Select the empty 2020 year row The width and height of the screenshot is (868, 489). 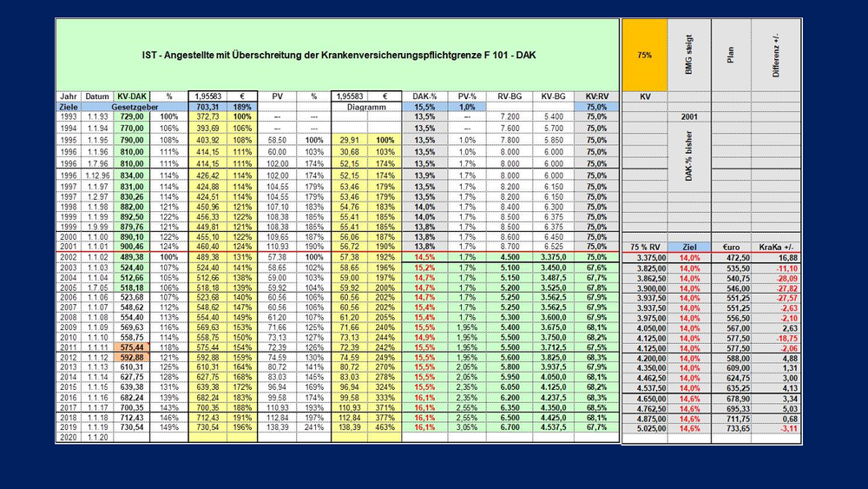coord(338,438)
